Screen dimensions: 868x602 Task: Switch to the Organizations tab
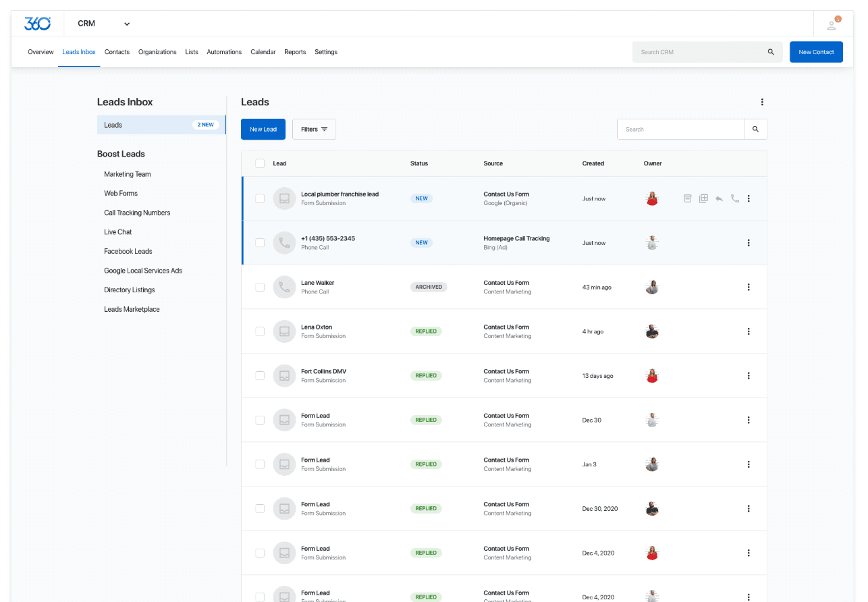157,52
